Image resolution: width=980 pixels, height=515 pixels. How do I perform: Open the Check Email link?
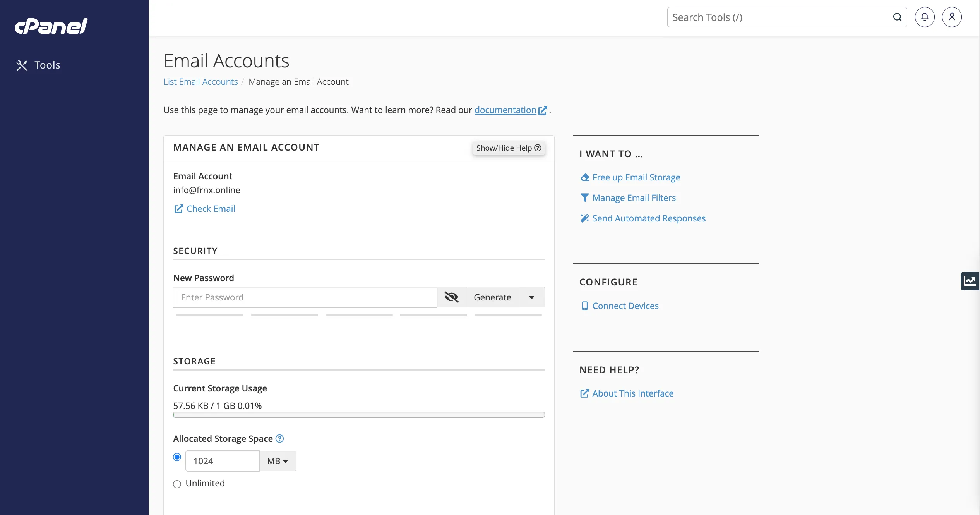(x=211, y=209)
